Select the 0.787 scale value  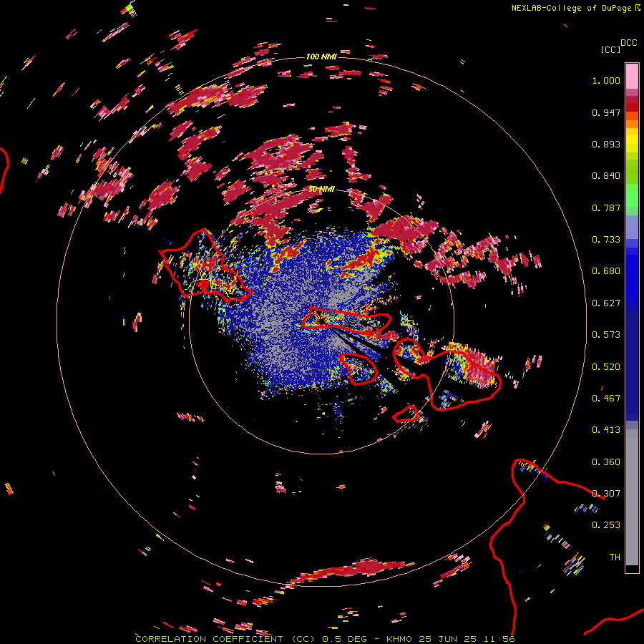(606, 208)
